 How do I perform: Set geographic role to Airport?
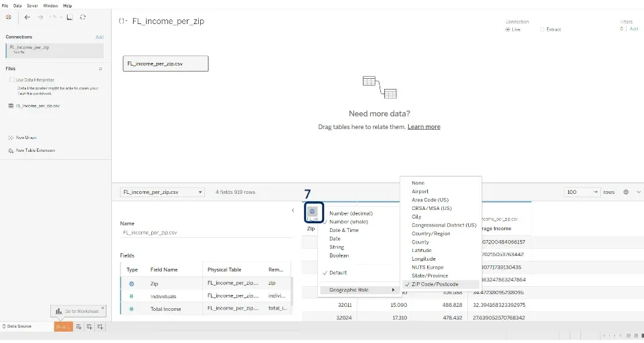click(420, 192)
